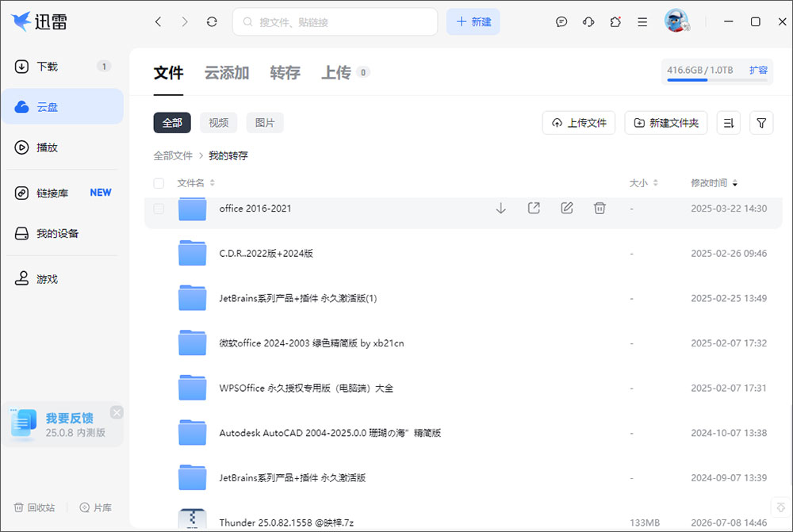This screenshot has height=532, width=793.
Task: Sort by 大小 column
Action: (643, 183)
